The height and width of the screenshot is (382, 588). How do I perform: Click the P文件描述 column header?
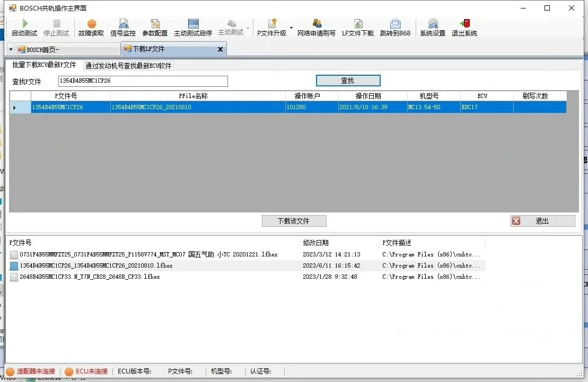[432, 243]
